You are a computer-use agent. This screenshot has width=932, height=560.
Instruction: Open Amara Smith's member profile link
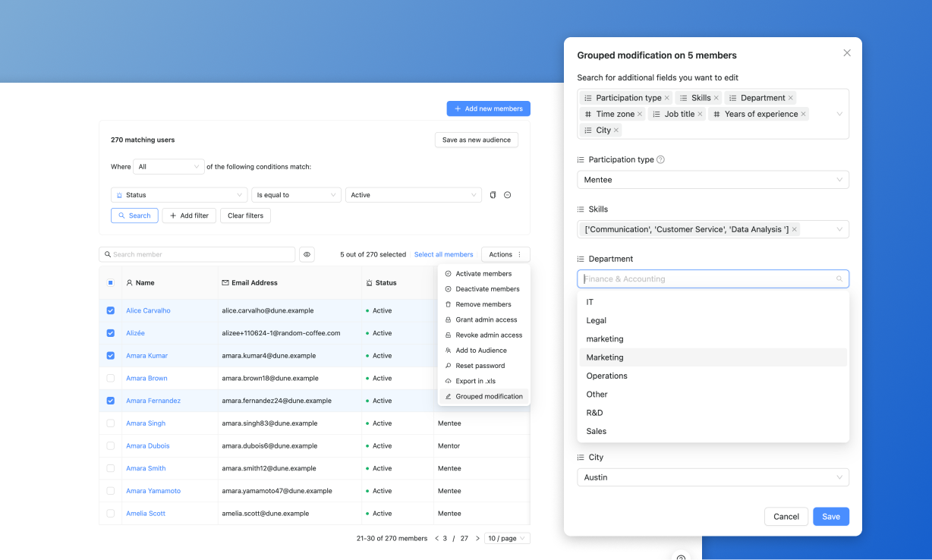146,468
